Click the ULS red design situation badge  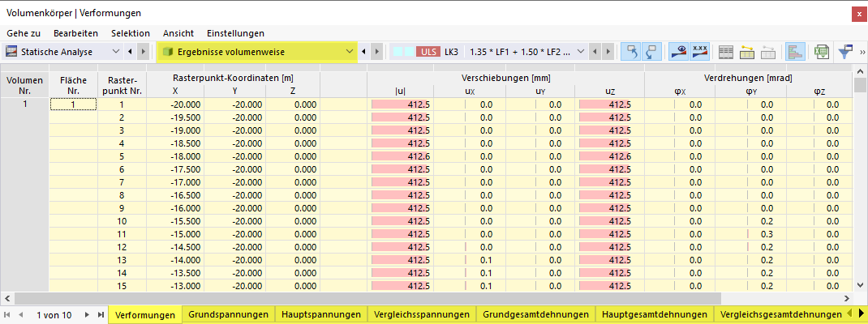pos(428,52)
